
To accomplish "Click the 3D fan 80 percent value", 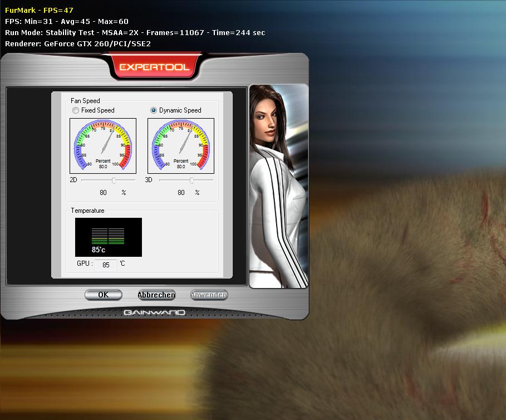I will 181,193.
